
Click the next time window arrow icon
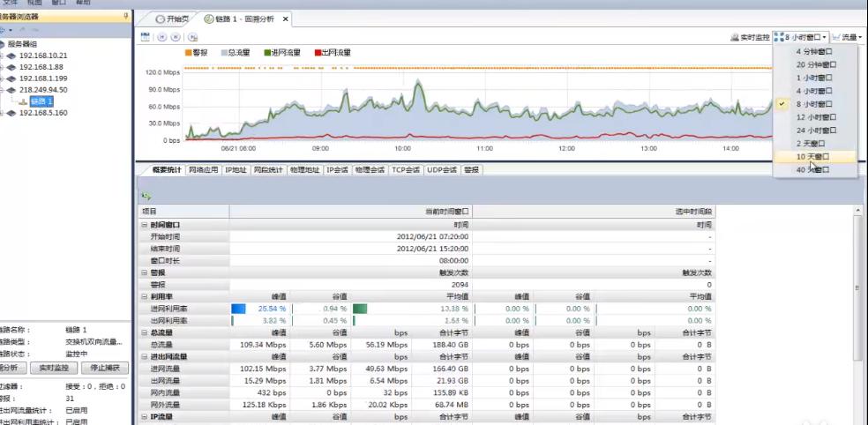(x=176, y=37)
